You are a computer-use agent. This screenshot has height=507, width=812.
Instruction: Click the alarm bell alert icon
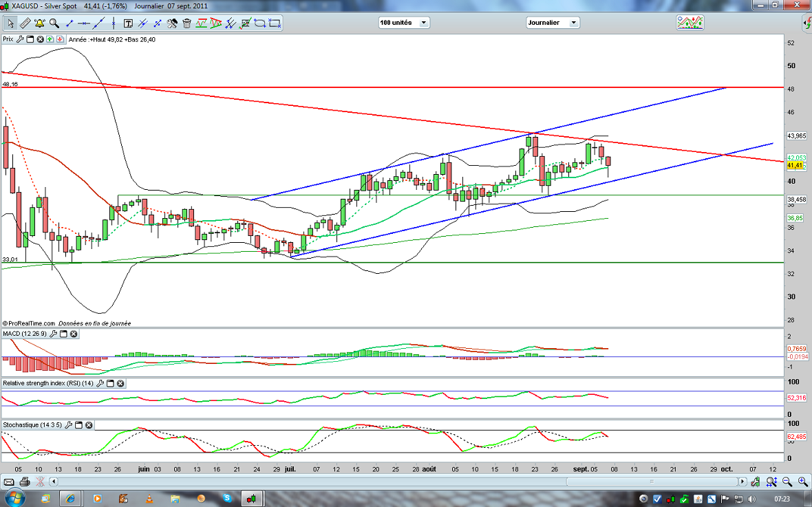coord(39,23)
